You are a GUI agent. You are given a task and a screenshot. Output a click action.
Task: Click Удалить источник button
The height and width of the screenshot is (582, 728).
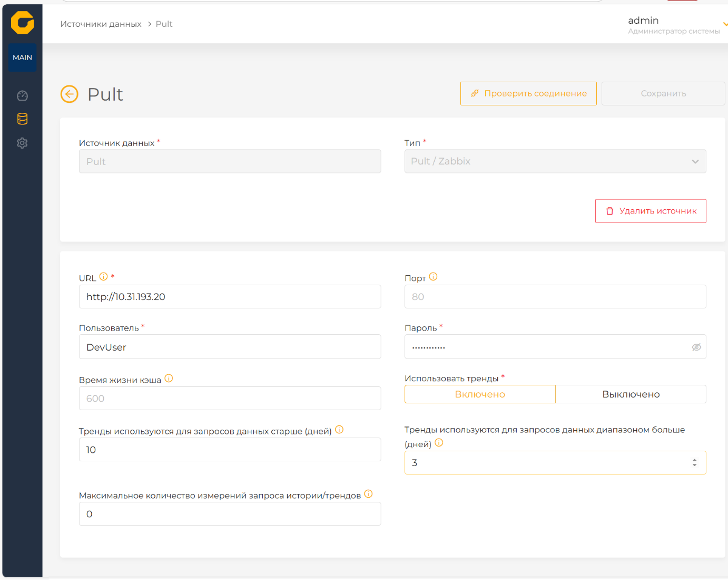point(651,211)
